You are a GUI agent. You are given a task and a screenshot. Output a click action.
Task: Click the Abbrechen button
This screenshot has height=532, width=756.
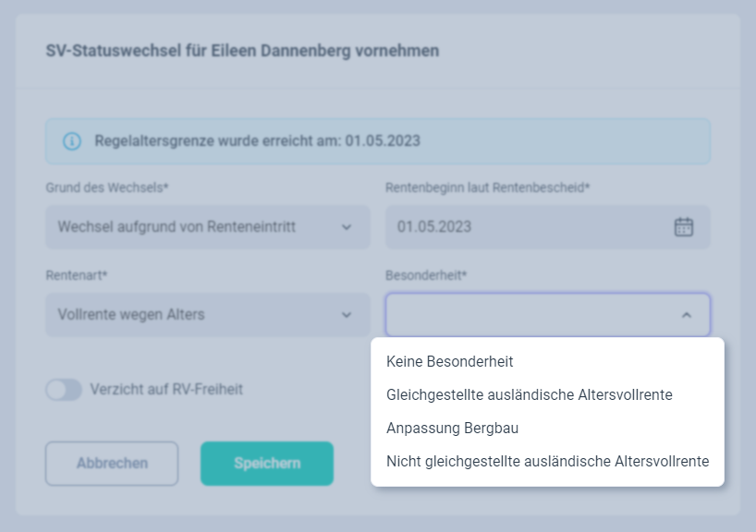pyautogui.click(x=112, y=463)
